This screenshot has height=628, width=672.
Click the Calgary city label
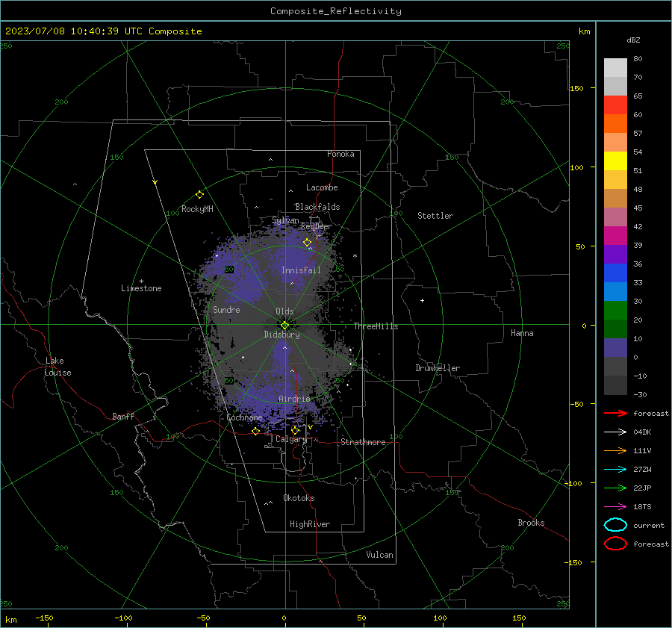[291, 439]
